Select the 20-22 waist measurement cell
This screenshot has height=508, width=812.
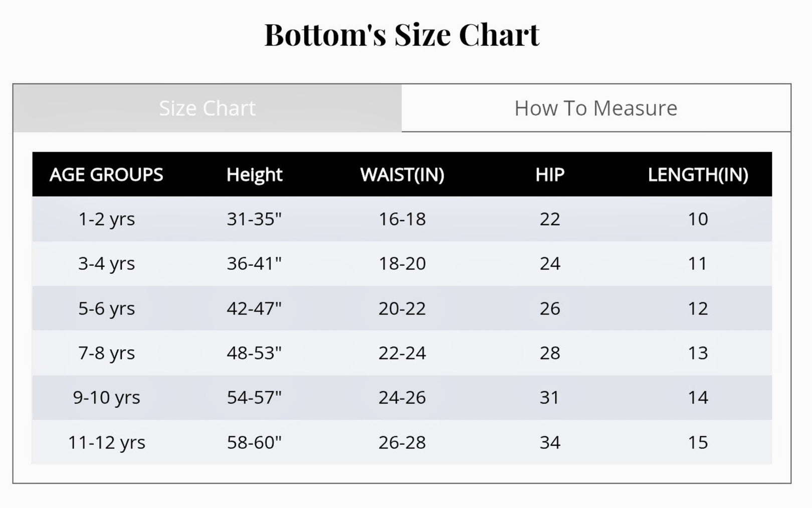click(x=402, y=308)
